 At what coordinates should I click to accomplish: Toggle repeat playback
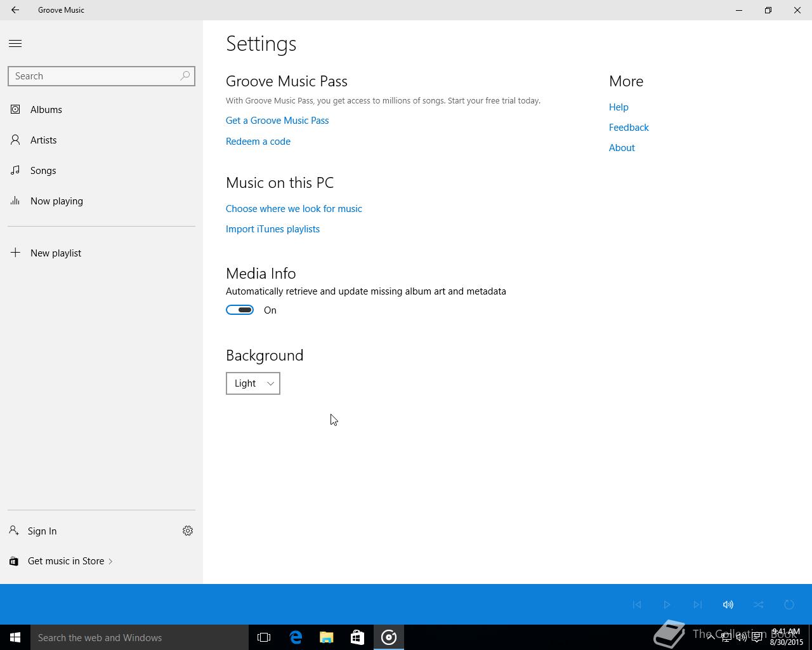coord(789,604)
